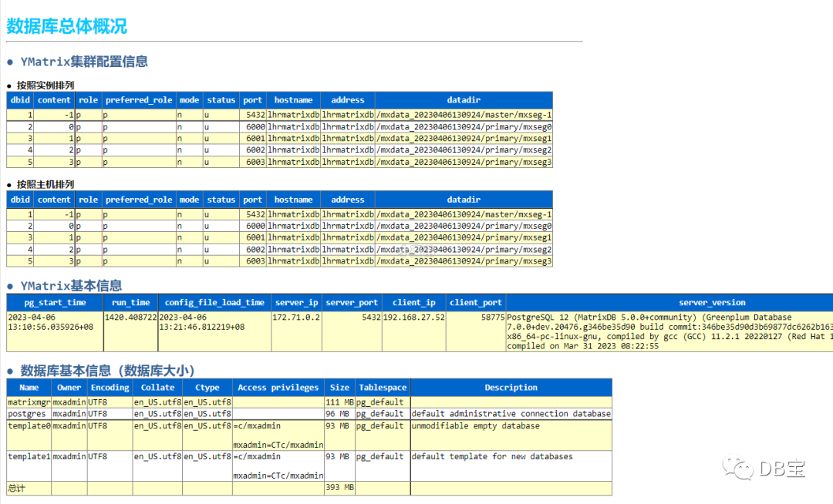Select the 393 MB total size

click(339, 487)
